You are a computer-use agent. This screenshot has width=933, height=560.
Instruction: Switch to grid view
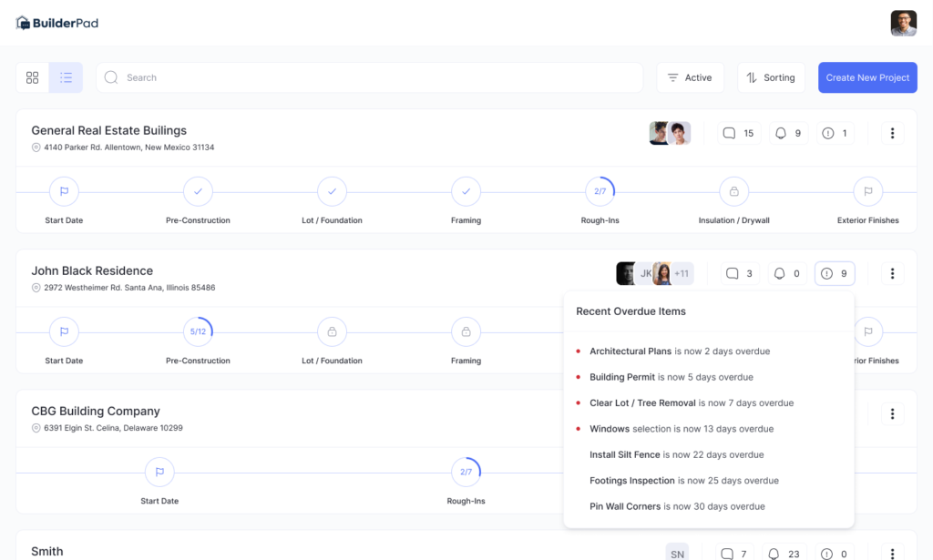coord(32,77)
